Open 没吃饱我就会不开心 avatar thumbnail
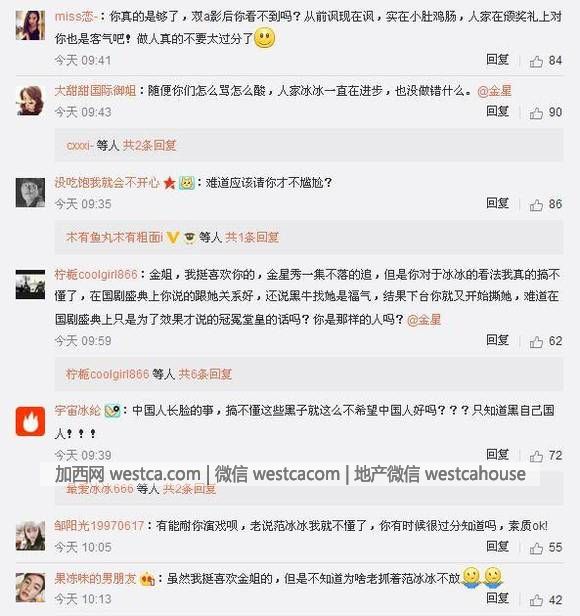This screenshot has width=580, height=616. coord(30,192)
